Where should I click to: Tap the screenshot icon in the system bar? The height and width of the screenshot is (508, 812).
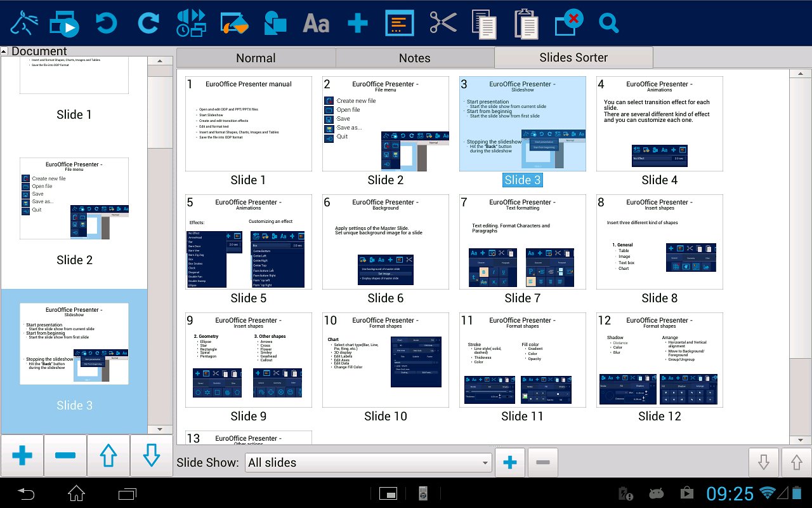pyautogui.click(x=388, y=493)
